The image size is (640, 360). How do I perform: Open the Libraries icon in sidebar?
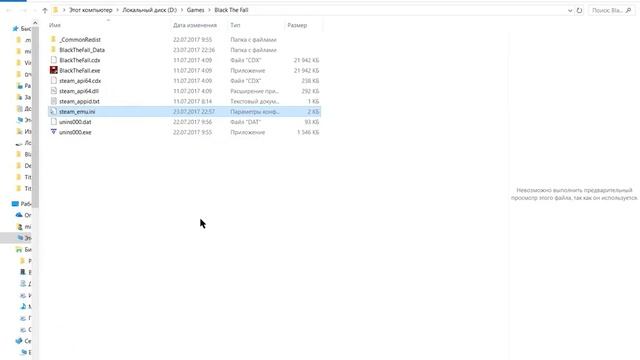point(19,249)
